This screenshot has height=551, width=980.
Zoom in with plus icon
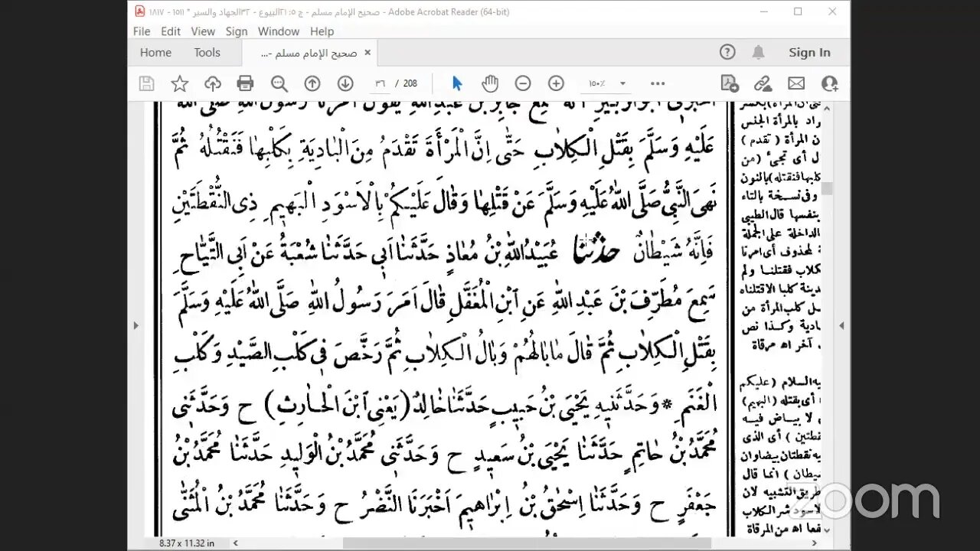(556, 83)
